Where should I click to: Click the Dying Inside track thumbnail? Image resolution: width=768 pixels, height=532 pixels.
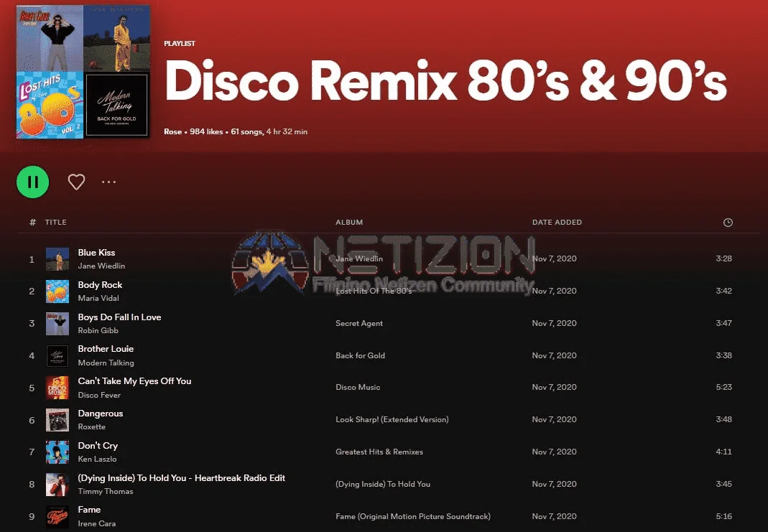point(57,485)
